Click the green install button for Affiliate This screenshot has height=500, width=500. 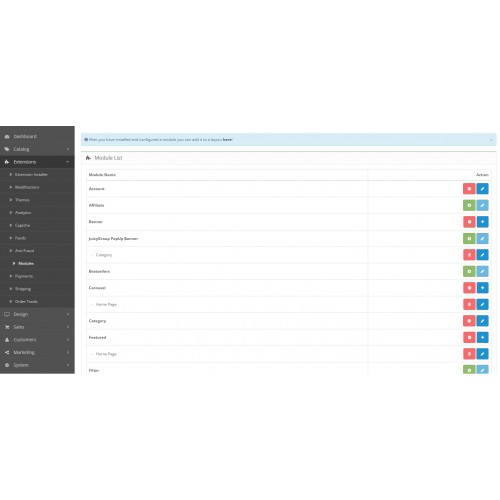pos(469,205)
